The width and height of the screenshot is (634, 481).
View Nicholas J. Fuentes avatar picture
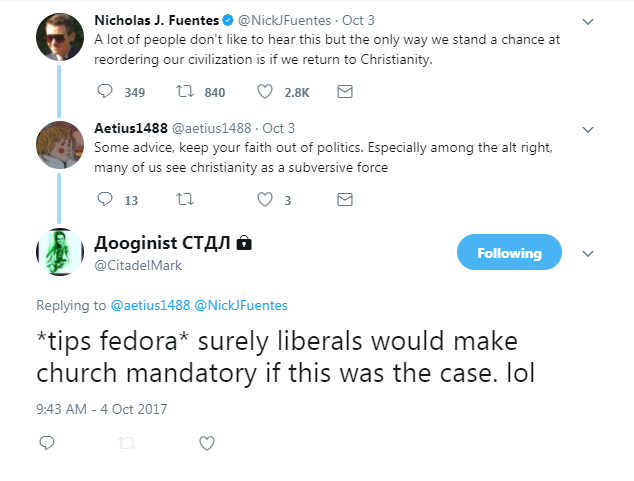(x=60, y=37)
